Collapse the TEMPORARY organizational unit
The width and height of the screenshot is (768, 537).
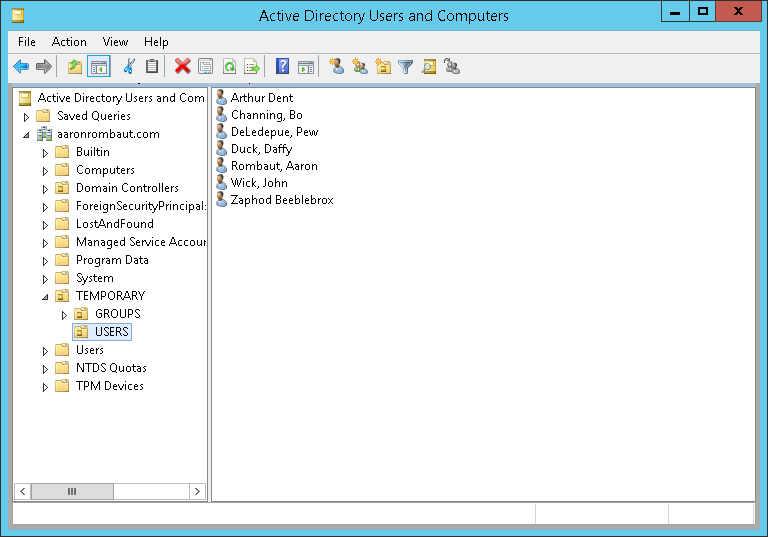[45, 297]
